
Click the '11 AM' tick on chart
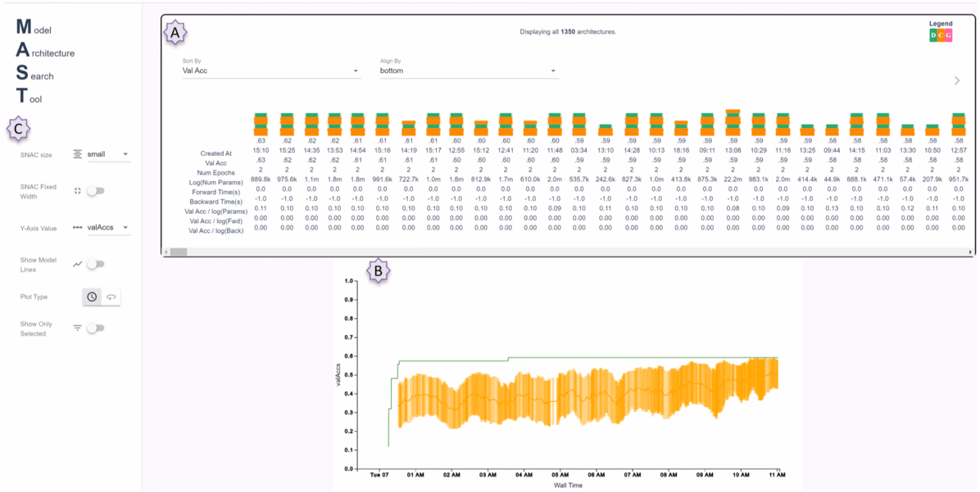click(x=777, y=475)
